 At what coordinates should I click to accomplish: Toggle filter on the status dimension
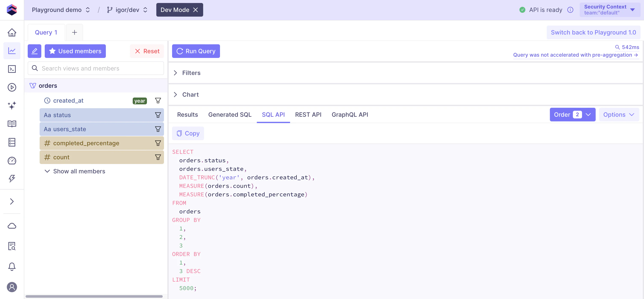pyautogui.click(x=158, y=115)
